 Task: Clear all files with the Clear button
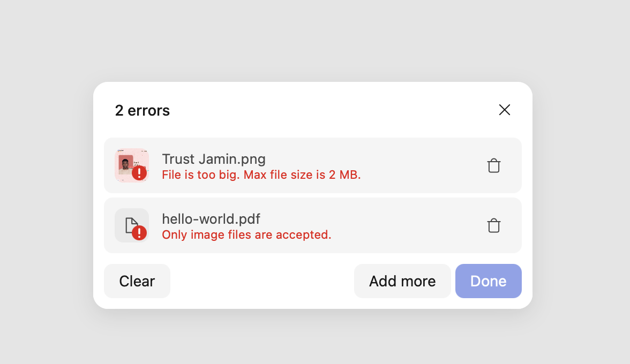(137, 281)
